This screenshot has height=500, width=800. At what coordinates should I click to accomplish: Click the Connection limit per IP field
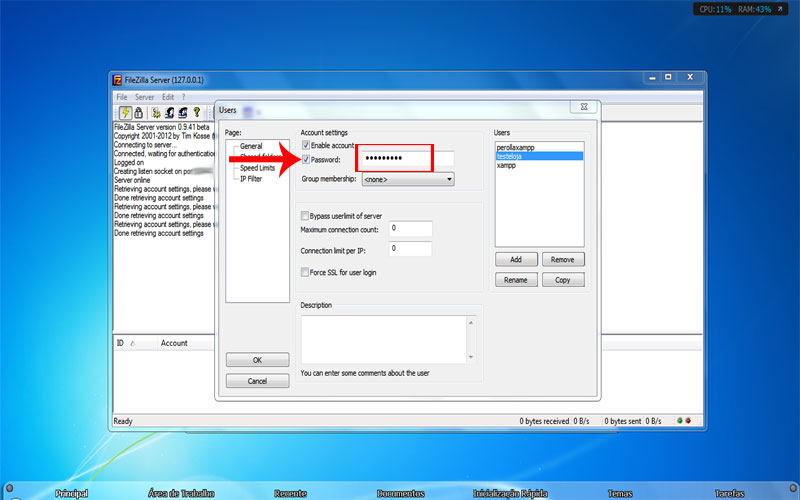point(411,249)
